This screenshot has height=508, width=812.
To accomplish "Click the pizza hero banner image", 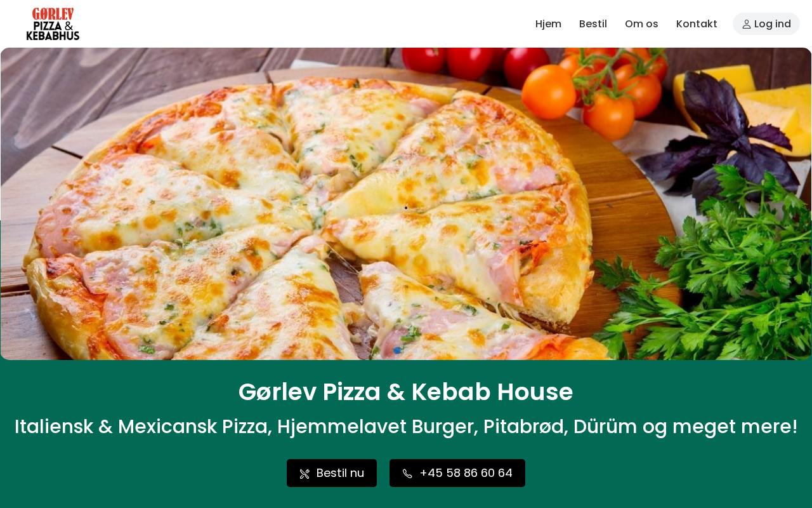I will click(x=406, y=204).
